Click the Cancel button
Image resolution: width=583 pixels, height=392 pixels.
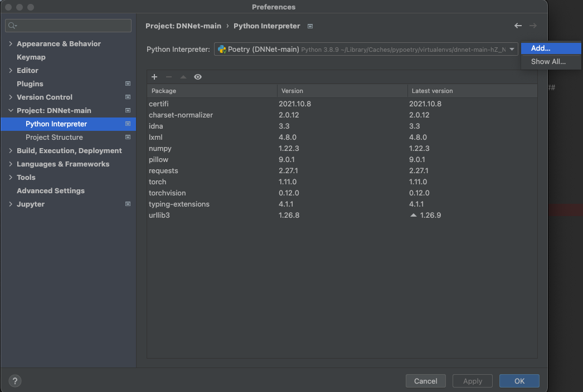click(426, 381)
